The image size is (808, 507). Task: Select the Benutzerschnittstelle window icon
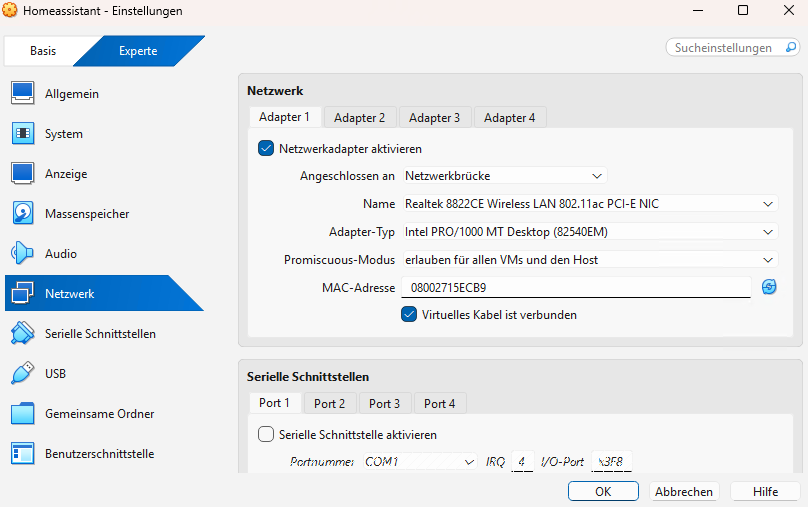(23, 453)
